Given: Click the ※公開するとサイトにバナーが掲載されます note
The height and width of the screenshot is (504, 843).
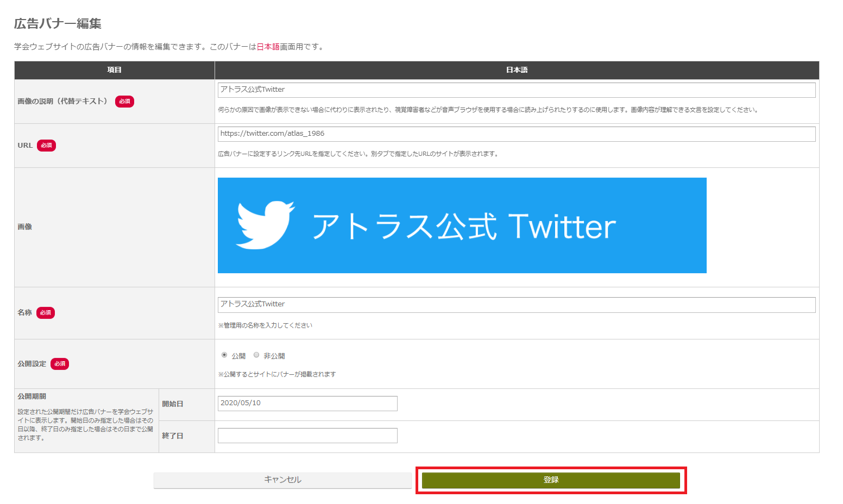Looking at the screenshot, I should [277, 374].
